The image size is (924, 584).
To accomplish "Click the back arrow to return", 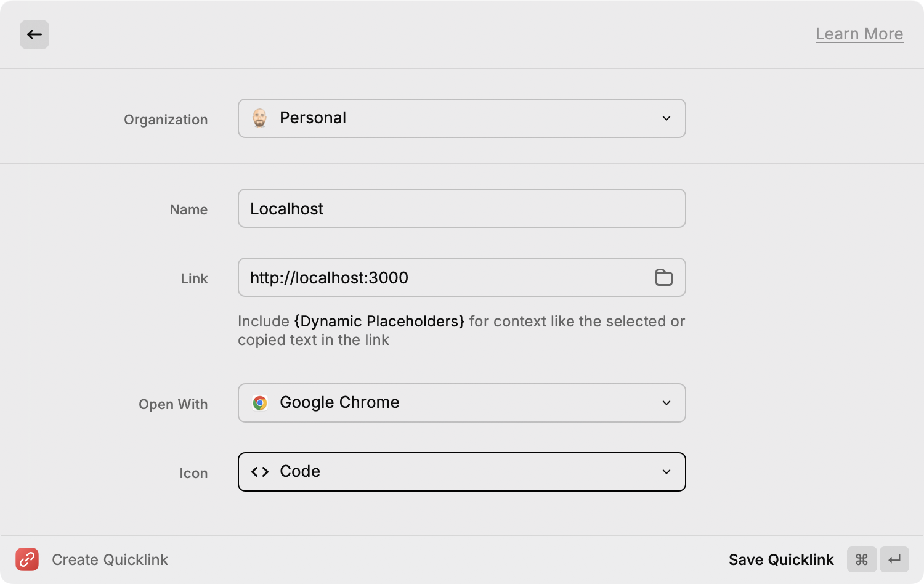I will [x=34, y=34].
